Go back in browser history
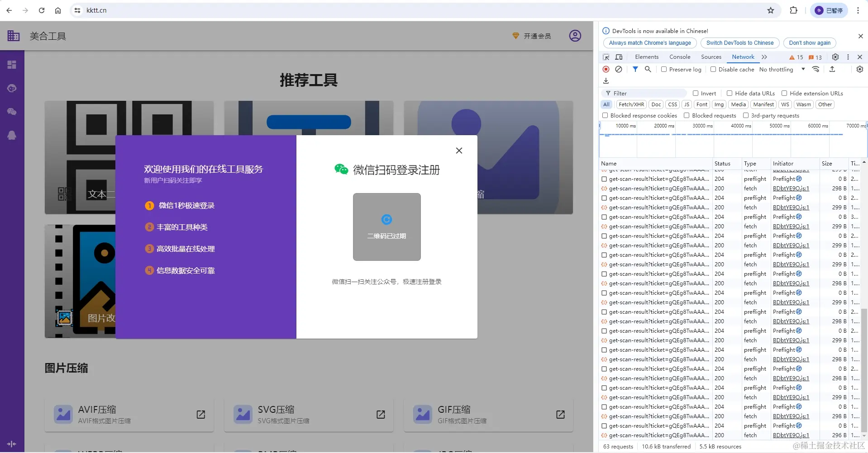Image resolution: width=868 pixels, height=453 pixels. coord(9,10)
